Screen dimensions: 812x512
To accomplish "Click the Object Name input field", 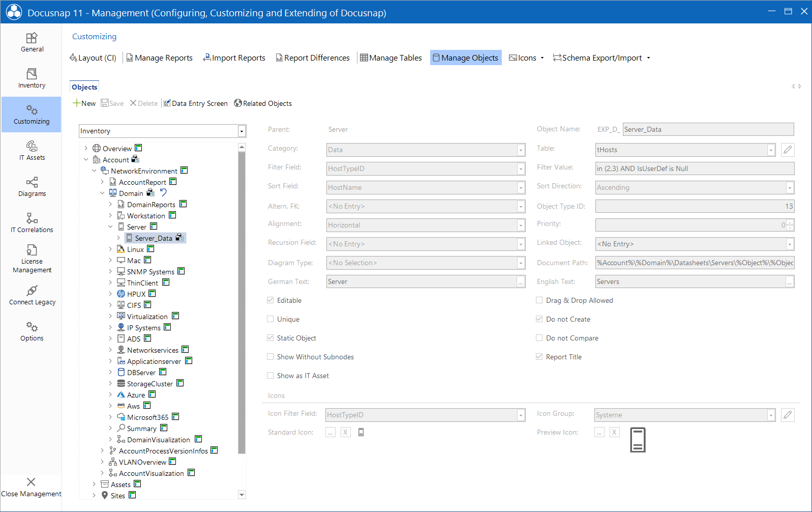I will click(x=708, y=129).
